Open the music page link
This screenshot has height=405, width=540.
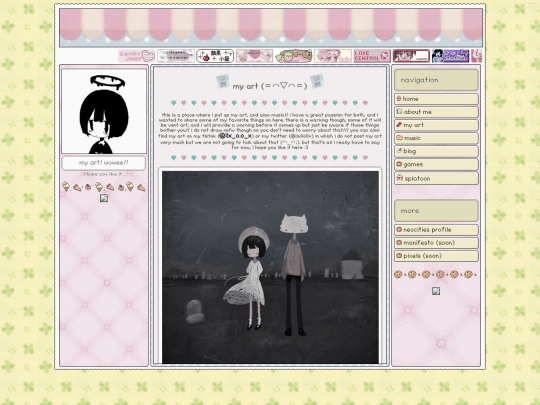(x=436, y=138)
